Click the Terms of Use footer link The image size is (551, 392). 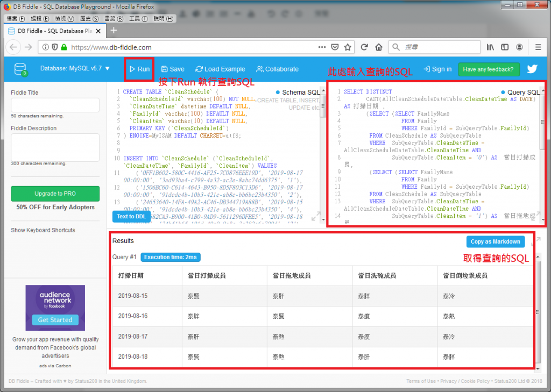click(421, 381)
